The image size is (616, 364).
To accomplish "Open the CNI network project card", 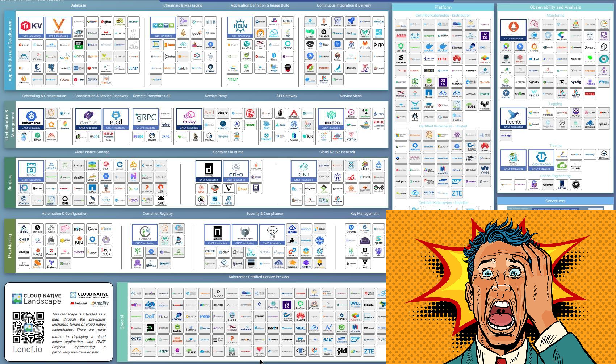I will (x=303, y=171).
